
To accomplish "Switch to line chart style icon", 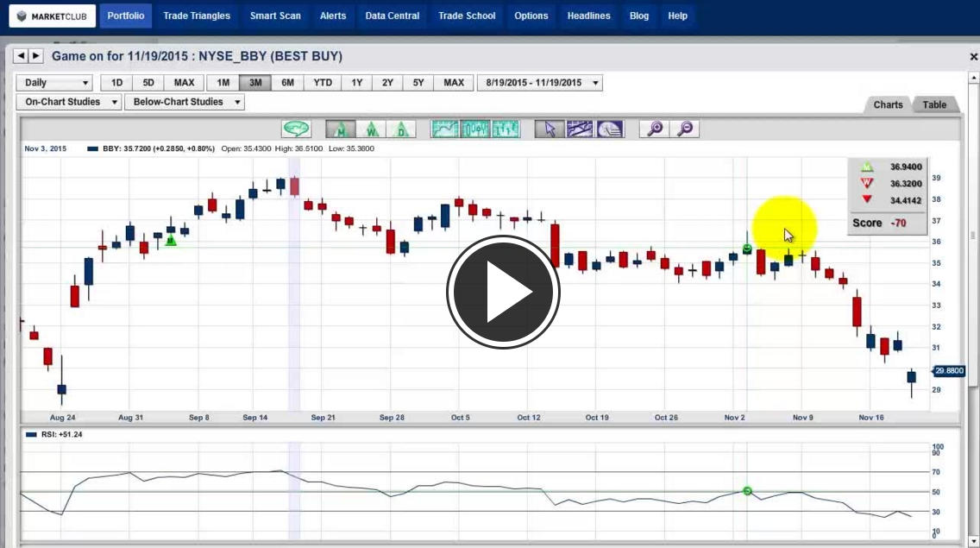I will [x=445, y=129].
